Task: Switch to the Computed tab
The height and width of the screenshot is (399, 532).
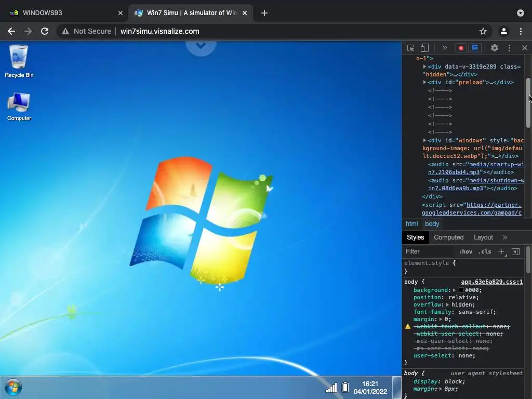Action: tap(448, 237)
